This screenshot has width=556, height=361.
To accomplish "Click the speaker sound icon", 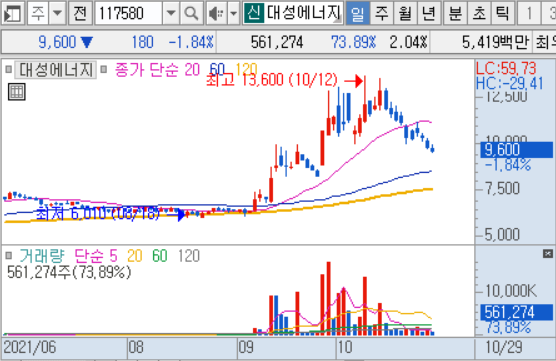I will [x=216, y=13].
